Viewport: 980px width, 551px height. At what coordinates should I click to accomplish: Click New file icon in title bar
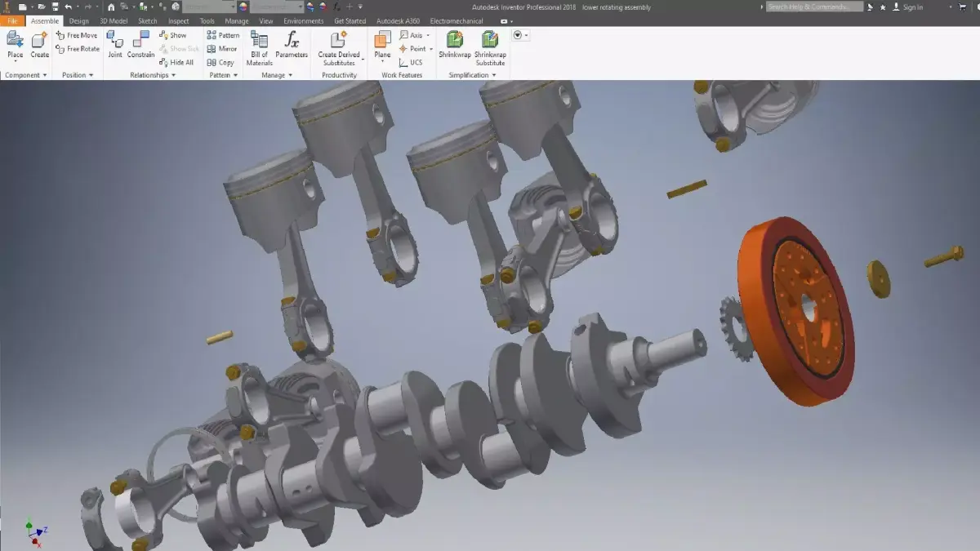[23, 7]
